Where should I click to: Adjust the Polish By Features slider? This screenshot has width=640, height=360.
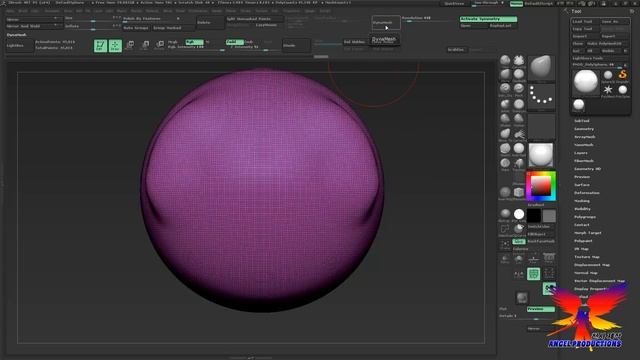[151, 19]
